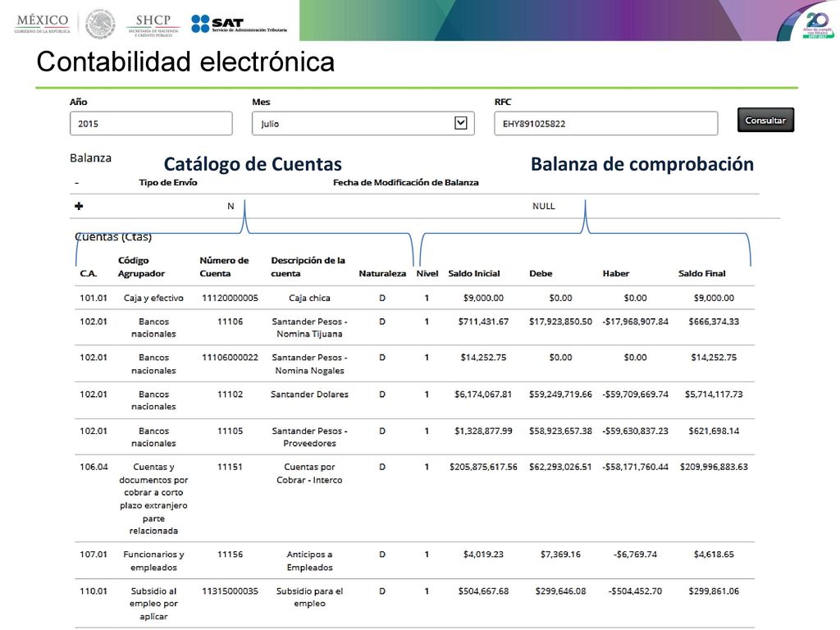Click account number 11105
The height and width of the screenshot is (630, 840).
point(230,431)
